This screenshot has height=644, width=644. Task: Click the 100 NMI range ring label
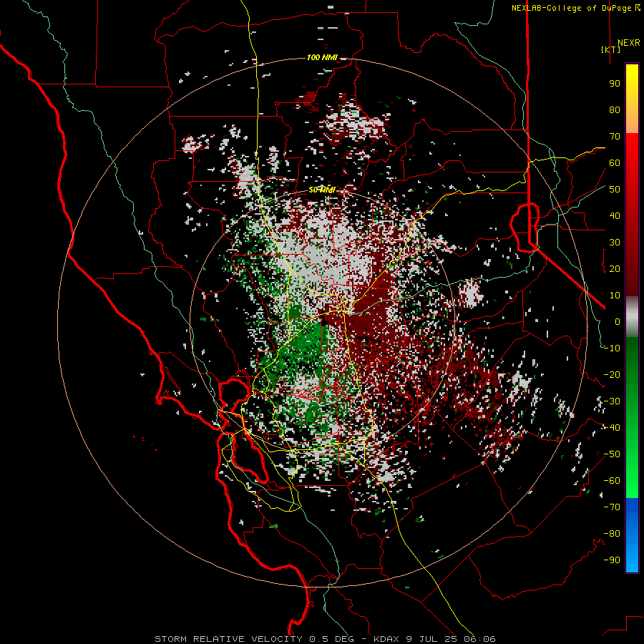tap(322, 57)
